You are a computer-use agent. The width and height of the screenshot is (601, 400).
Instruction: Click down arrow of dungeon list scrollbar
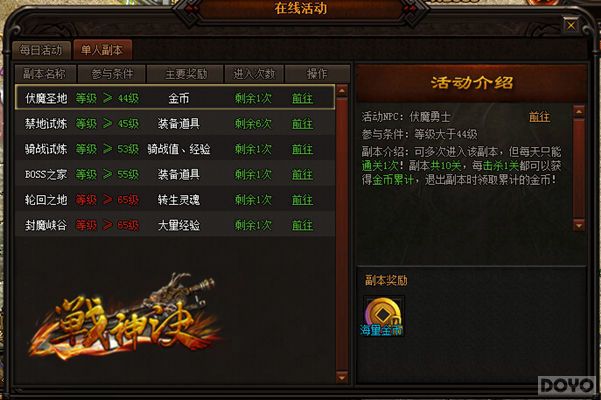pos(342,377)
